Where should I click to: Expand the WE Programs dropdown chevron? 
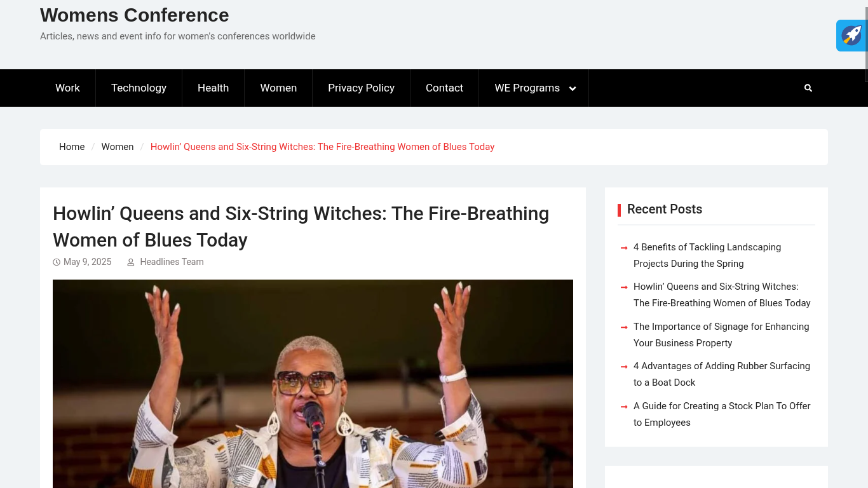(x=573, y=88)
